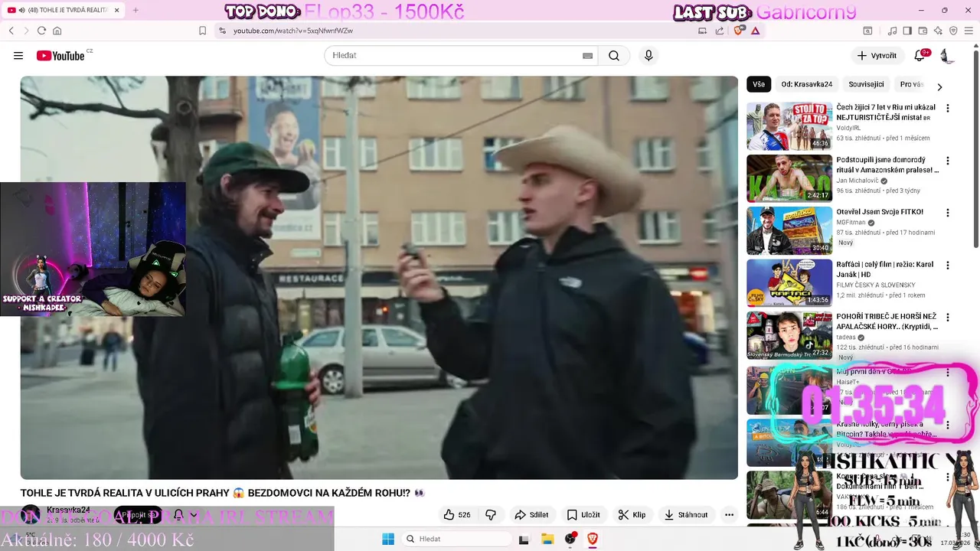980x551 pixels.
Task: Open the Brave VPN shield icon
Action: (x=953, y=31)
